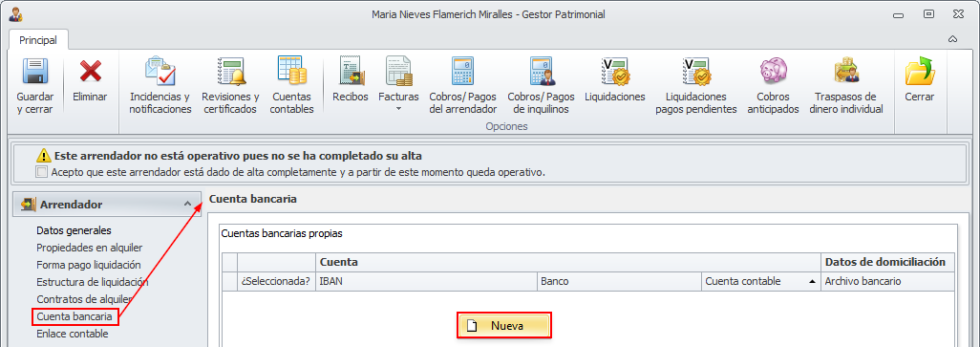Screen dimensions: 980x347
Task: Click the Guardar y cerrar floppy disk icon
Action: 35,71
